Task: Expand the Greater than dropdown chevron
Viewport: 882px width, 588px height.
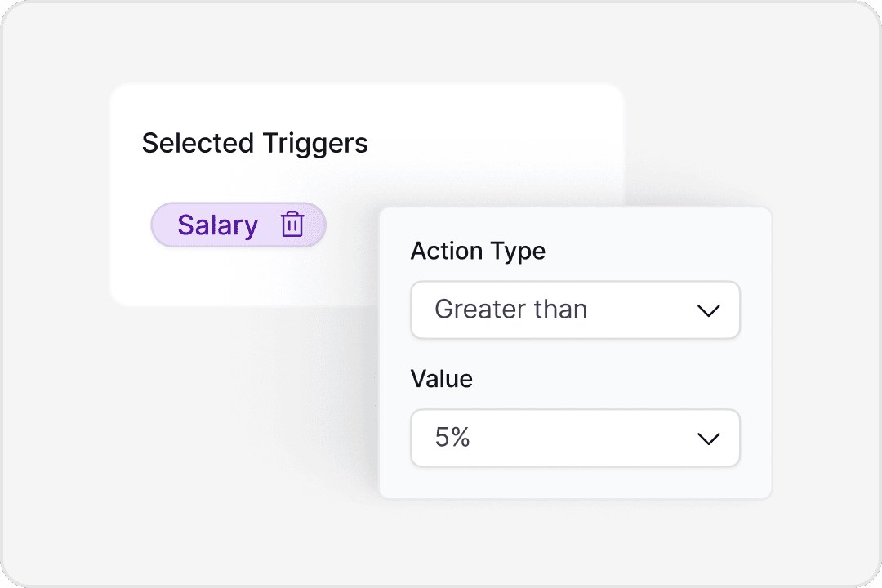Action: (707, 310)
